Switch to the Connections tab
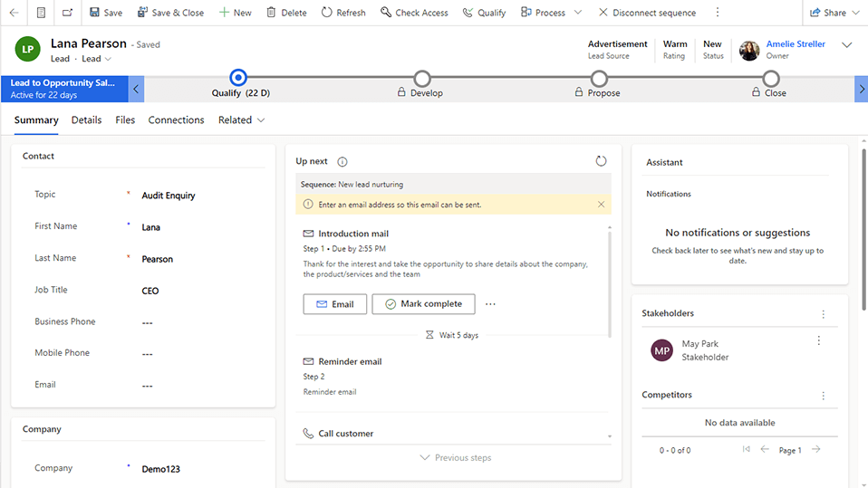868x488 pixels. click(x=176, y=120)
